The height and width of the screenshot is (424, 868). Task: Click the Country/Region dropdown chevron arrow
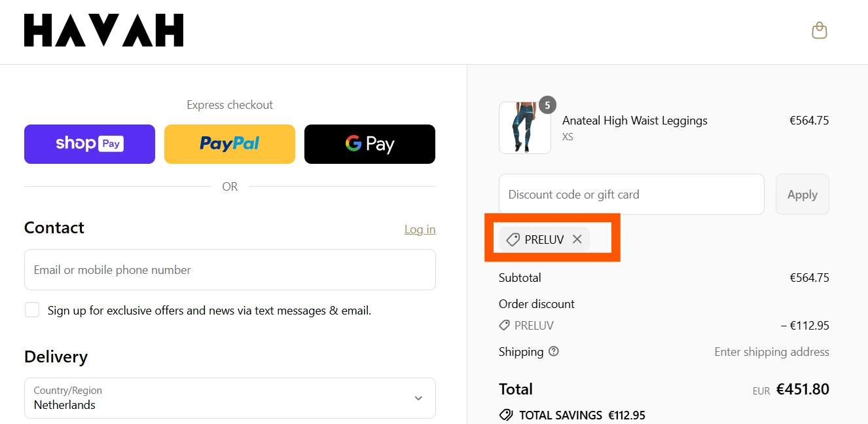pyautogui.click(x=418, y=398)
